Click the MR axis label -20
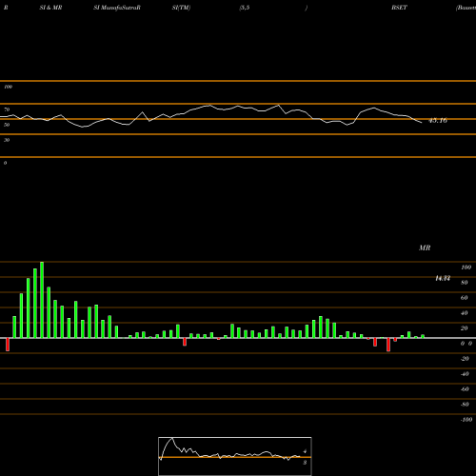476x476 pixels. pos(465,359)
